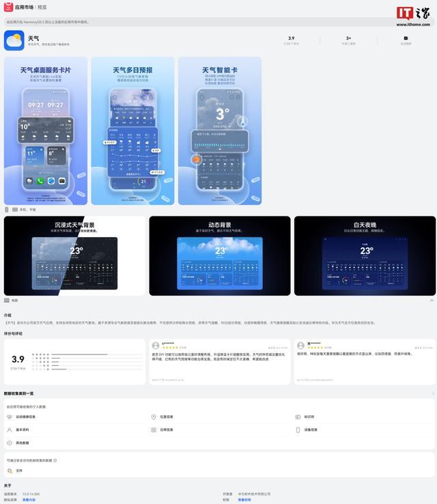
Task: Click the 基本资料 label
Action: click(x=23, y=430)
